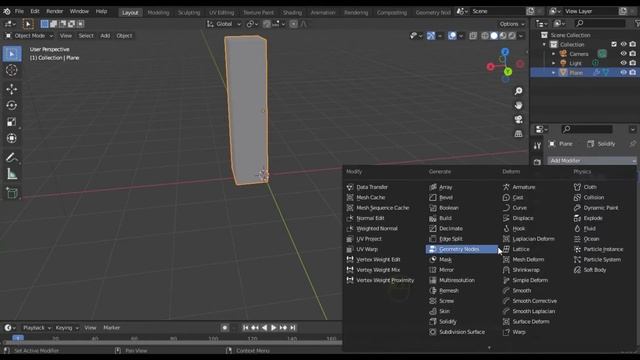Toggle auto keying record button

pos(224,327)
